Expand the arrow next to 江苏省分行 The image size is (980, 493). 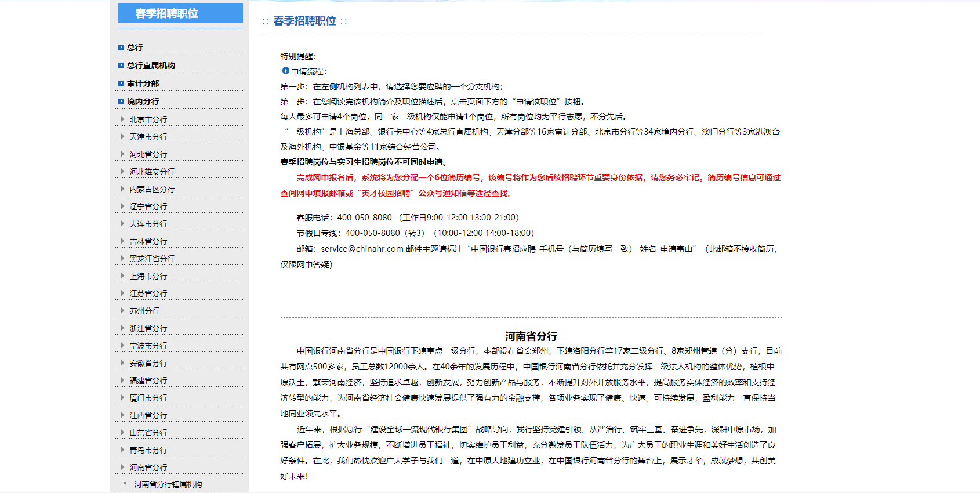tap(122, 293)
